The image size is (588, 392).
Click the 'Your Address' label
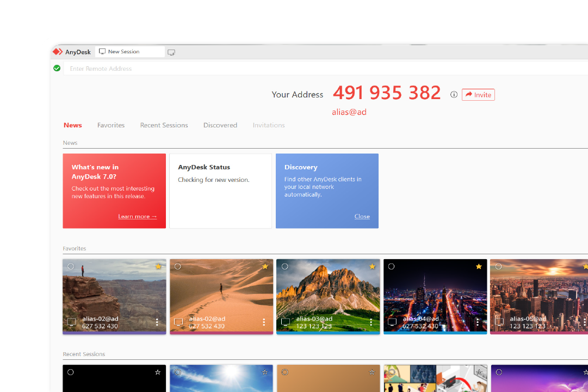point(298,95)
